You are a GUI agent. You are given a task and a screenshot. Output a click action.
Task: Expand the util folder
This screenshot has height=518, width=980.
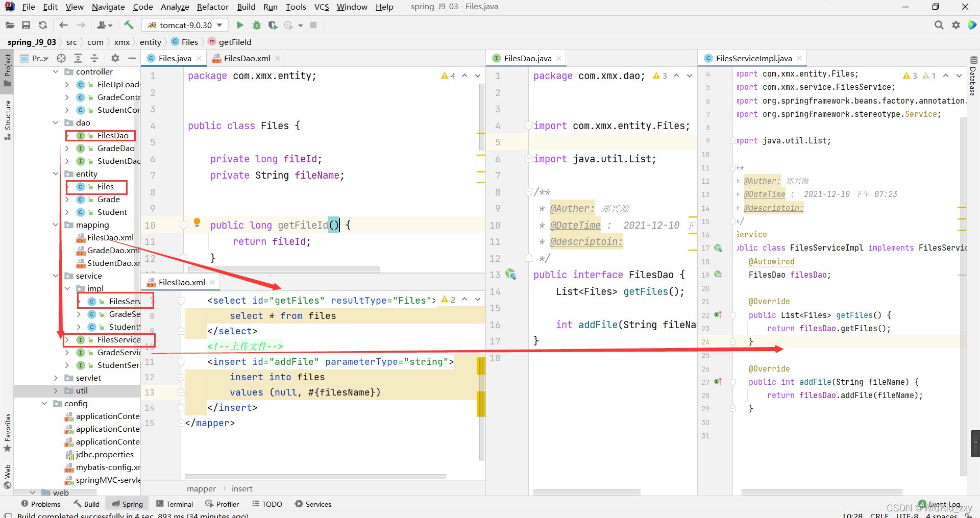(56, 391)
